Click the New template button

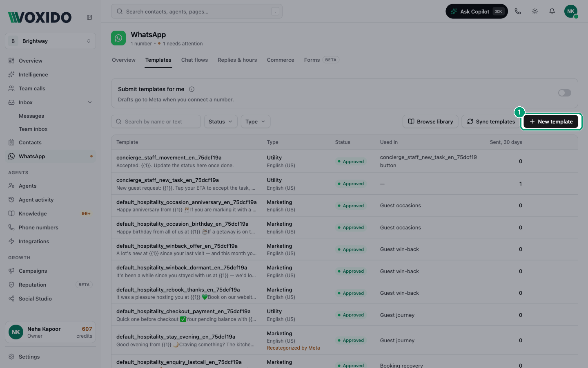pyautogui.click(x=551, y=121)
